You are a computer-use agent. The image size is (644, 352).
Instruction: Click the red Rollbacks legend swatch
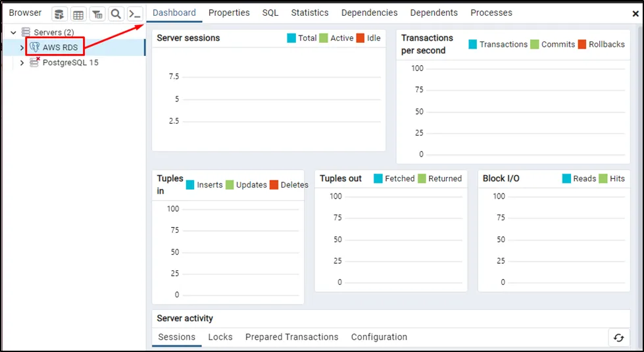tap(582, 44)
